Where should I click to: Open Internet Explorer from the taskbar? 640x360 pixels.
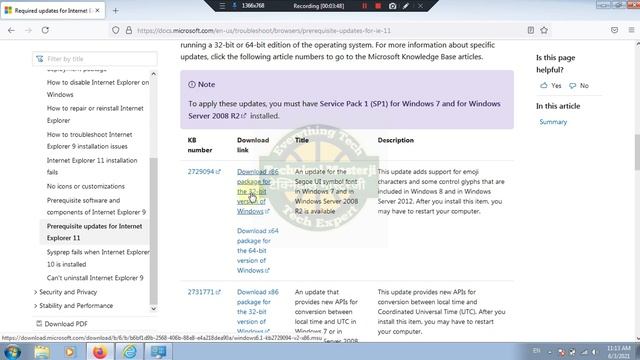(129, 352)
